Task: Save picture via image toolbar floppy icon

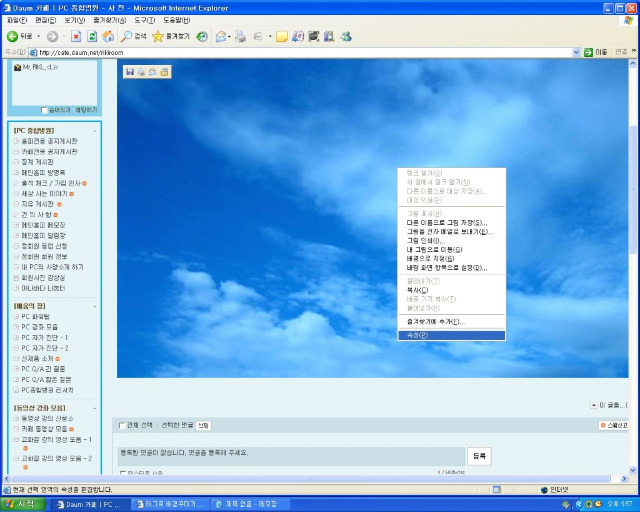Action: (130, 72)
